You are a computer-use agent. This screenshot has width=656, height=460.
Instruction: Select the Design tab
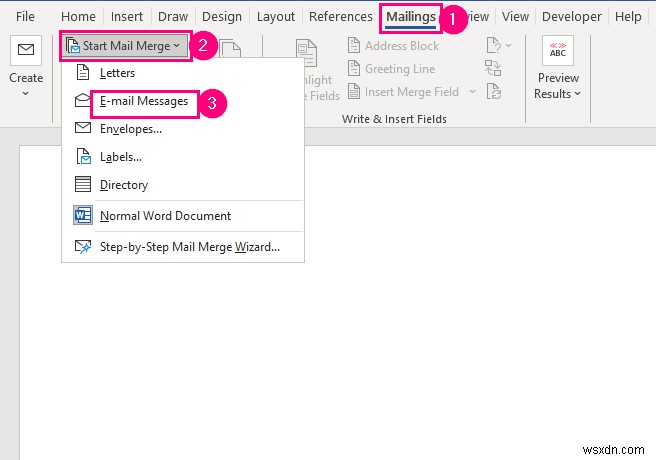point(222,17)
